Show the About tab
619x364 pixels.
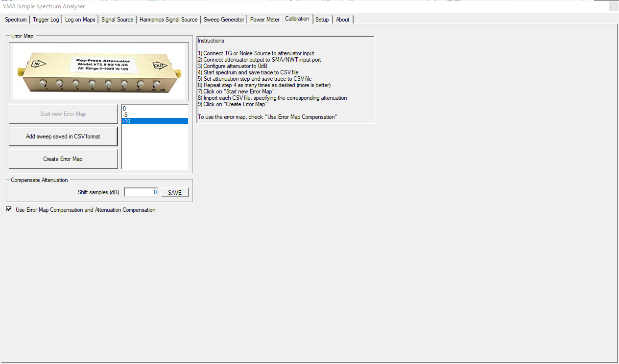343,20
